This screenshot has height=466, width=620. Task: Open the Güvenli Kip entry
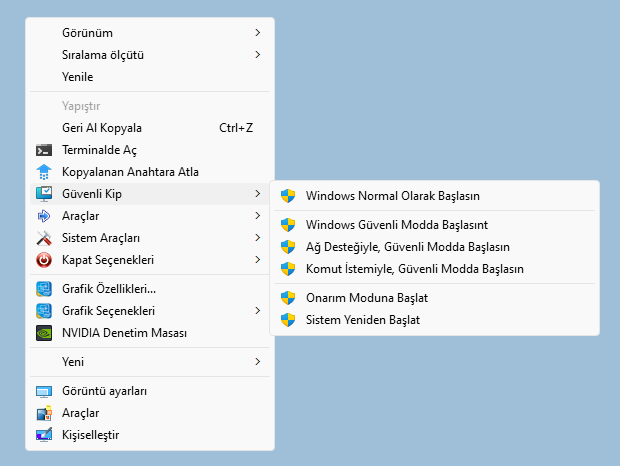[150, 194]
